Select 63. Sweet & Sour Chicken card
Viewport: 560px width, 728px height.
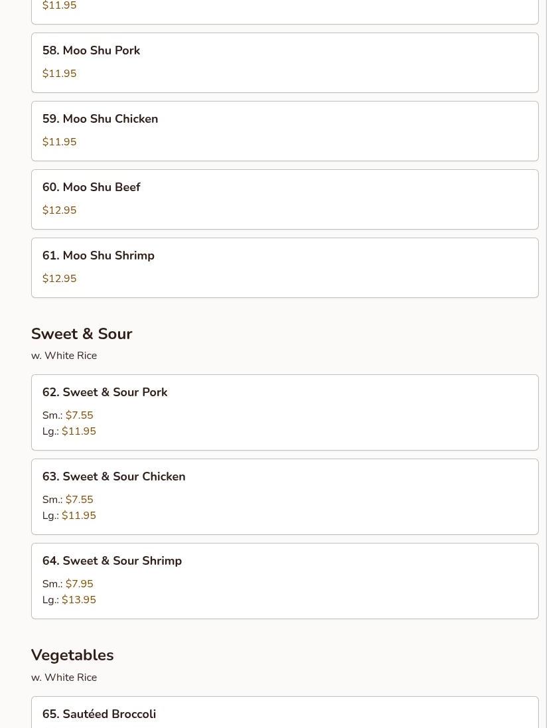[x=285, y=496]
